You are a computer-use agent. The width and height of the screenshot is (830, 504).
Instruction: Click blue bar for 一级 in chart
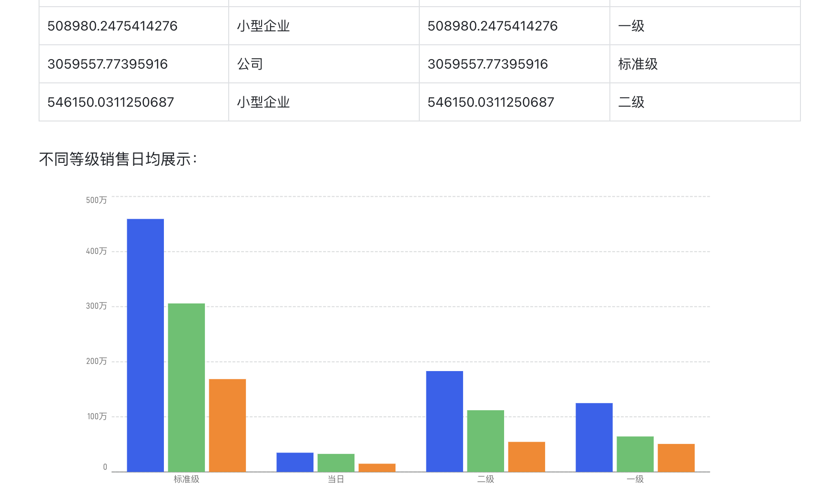(x=594, y=437)
